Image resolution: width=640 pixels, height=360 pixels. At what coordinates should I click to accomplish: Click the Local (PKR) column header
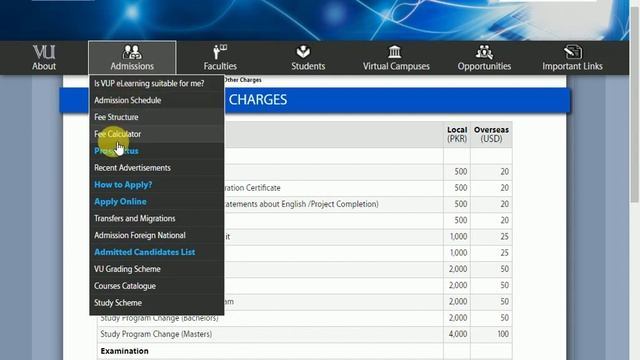[457, 134]
